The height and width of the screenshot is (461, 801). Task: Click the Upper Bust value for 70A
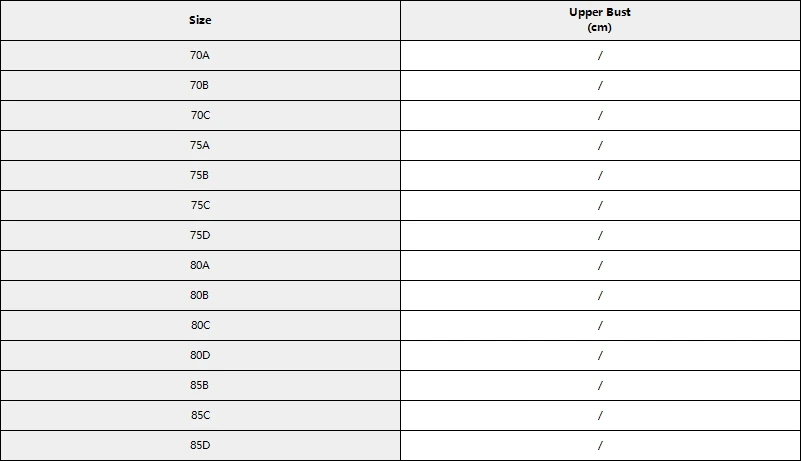pos(600,56)
